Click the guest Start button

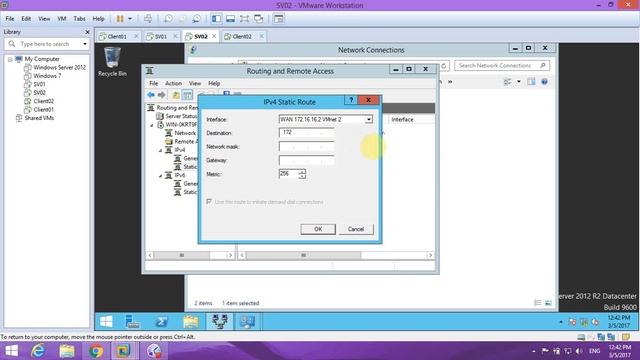106,322
